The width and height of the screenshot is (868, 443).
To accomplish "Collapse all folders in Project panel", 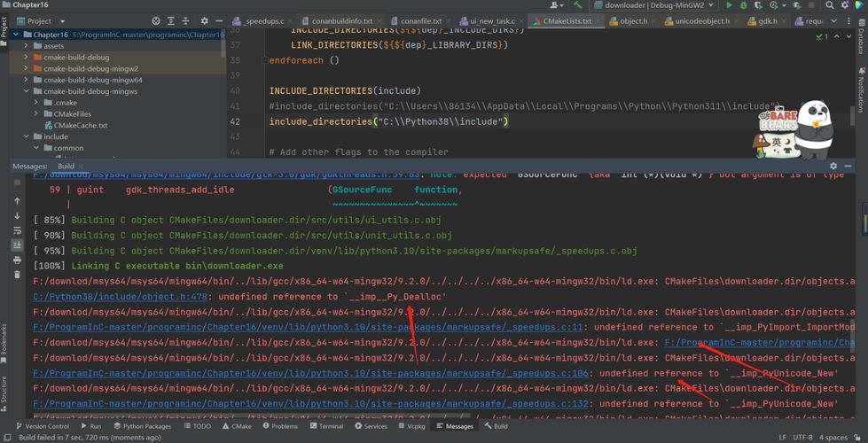I will 185,21.
